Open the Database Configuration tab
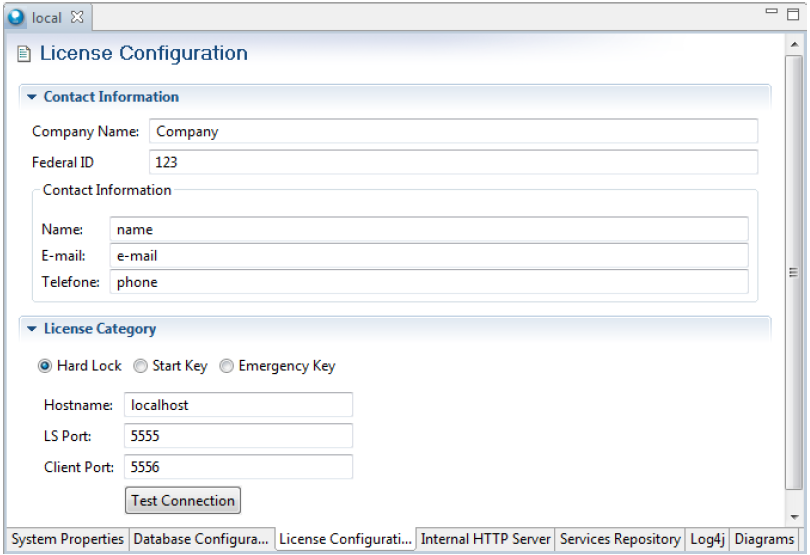Screen dimensions: 810x555 pos(201,540)
